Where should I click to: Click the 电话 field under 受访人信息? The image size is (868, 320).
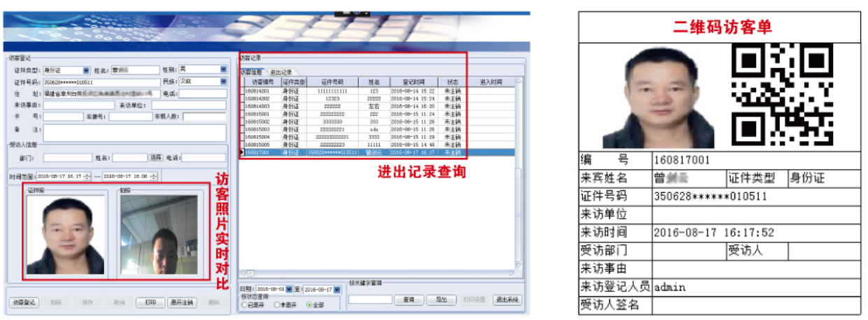point(204,158)
